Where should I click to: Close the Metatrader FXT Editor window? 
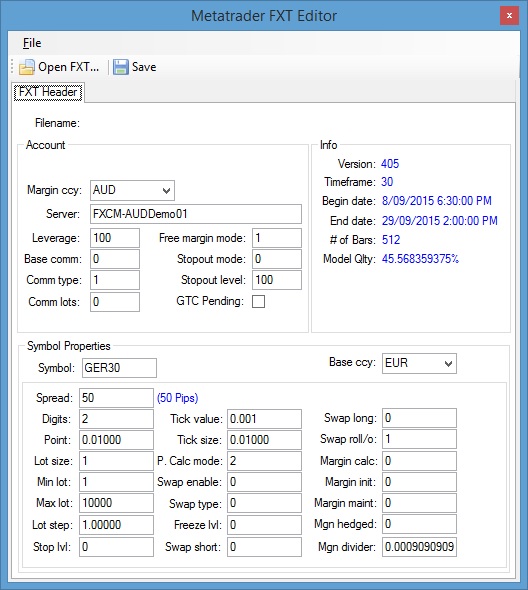click(509, 16)
